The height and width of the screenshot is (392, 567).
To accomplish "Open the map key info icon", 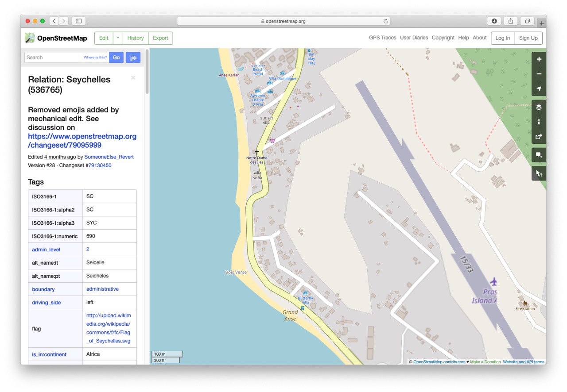I will point(539,122).
